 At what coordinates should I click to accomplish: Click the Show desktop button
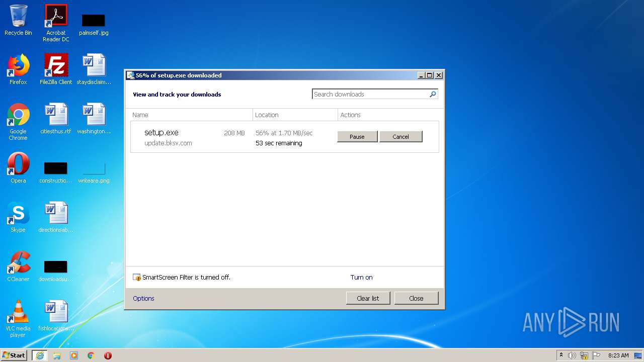point(639,355)
